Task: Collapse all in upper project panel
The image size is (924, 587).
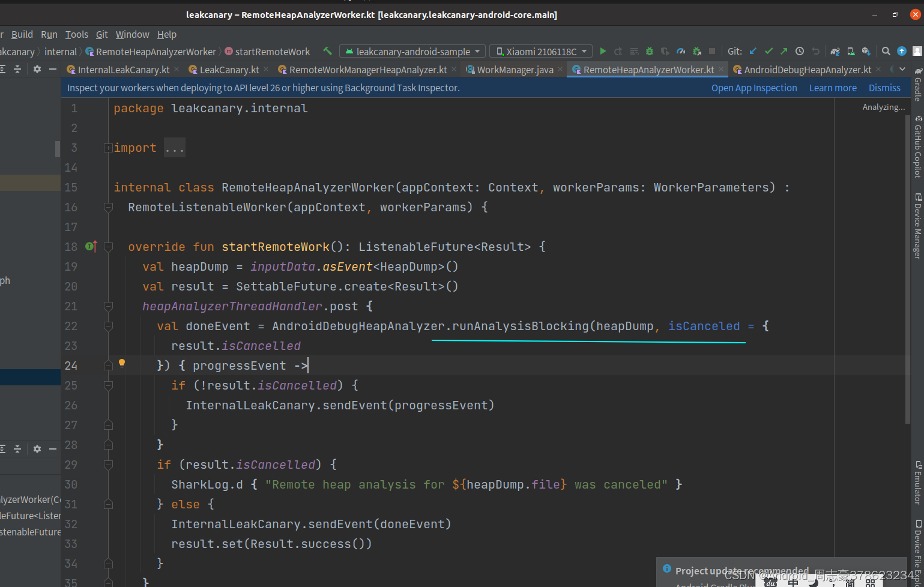Action: click(x=17, y=70)
